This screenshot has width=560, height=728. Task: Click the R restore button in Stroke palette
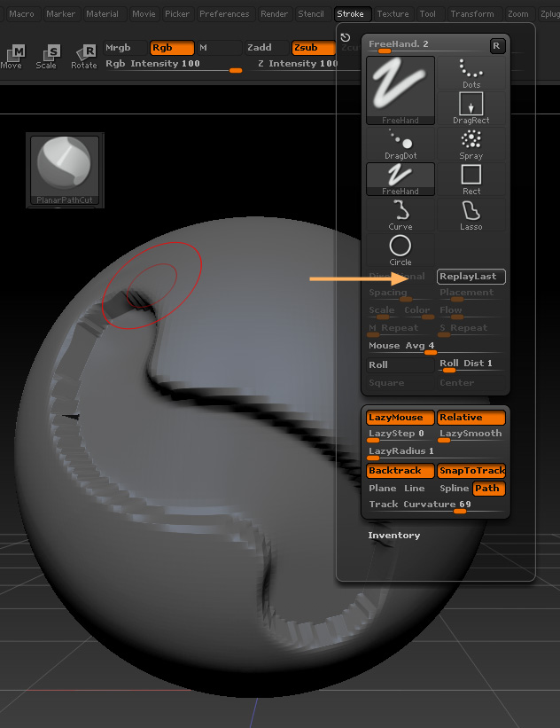point(497,45)
